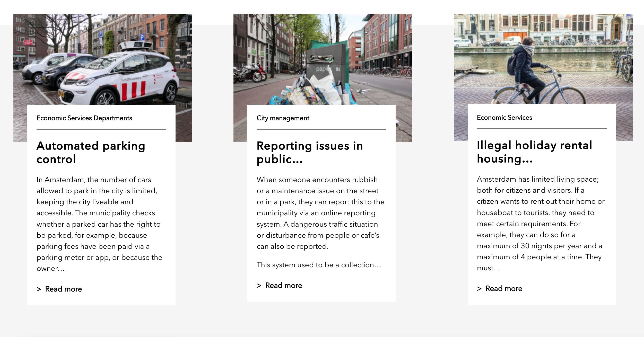Read more about Reporting issues in public
Viewport: 644px width, 337px height.
283,285
